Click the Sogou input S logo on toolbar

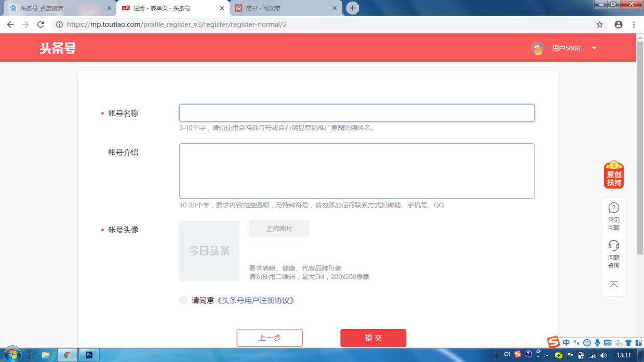553,342
